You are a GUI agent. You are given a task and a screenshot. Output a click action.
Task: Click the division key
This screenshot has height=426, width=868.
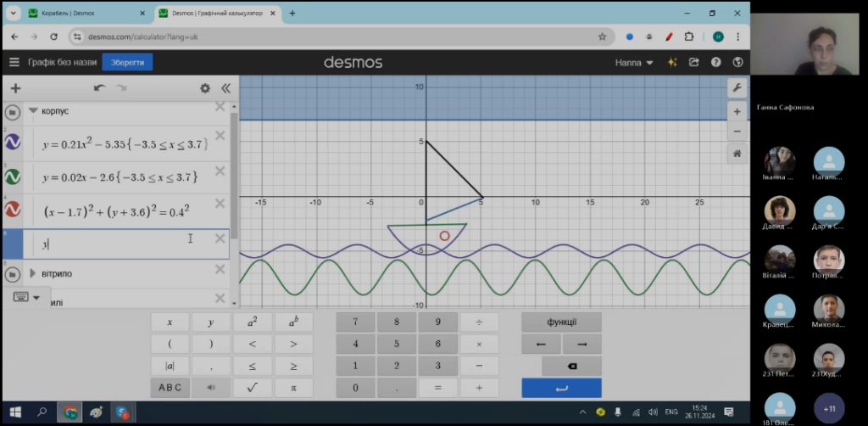pyautogui.click(x=479, y=322)
